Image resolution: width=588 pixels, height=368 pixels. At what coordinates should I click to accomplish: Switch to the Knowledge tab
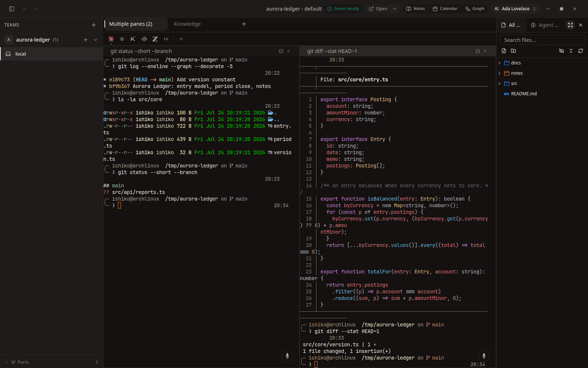pyautogui.click(x=187, y=24)
